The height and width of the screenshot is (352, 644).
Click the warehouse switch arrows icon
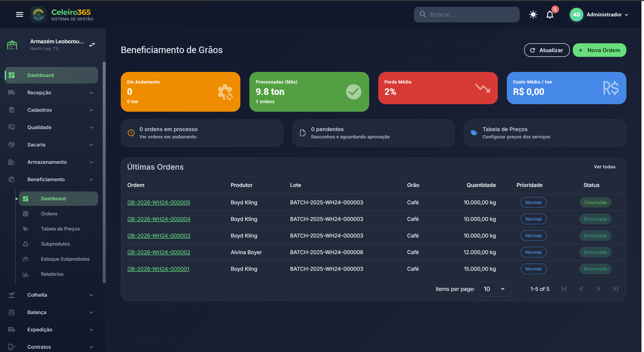92,45
